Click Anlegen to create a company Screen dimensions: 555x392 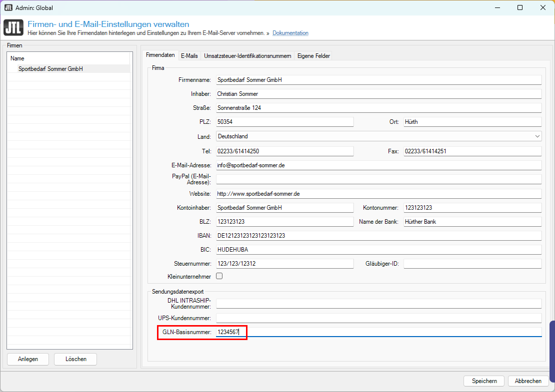27,359
